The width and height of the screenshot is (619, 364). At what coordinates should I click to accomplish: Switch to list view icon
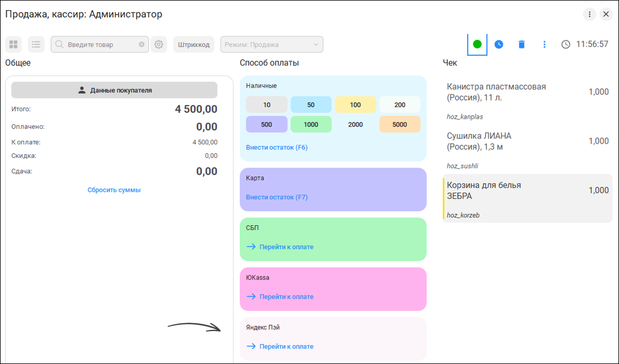point(36,44)
